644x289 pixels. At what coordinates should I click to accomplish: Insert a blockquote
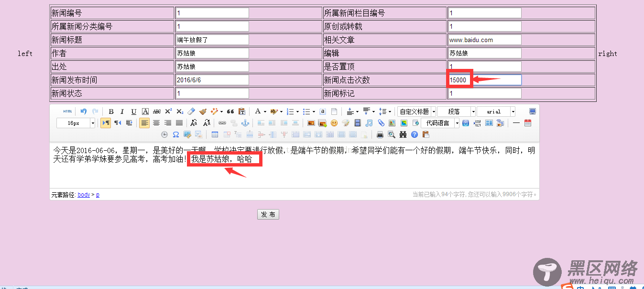click(x=230, y=111)
